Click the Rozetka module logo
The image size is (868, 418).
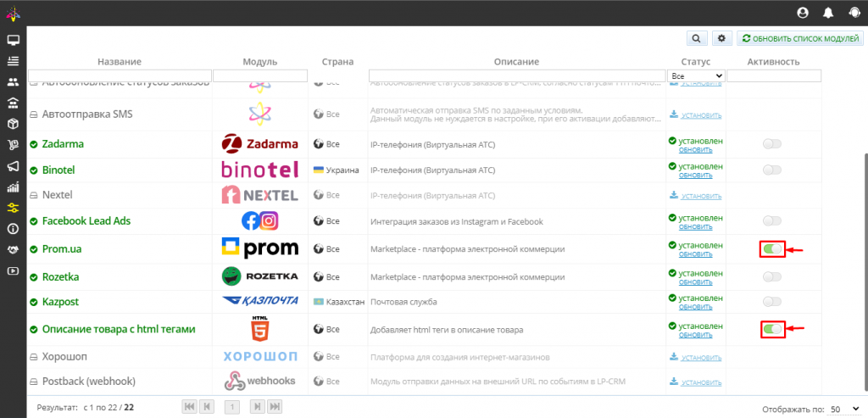pos(259,276)
